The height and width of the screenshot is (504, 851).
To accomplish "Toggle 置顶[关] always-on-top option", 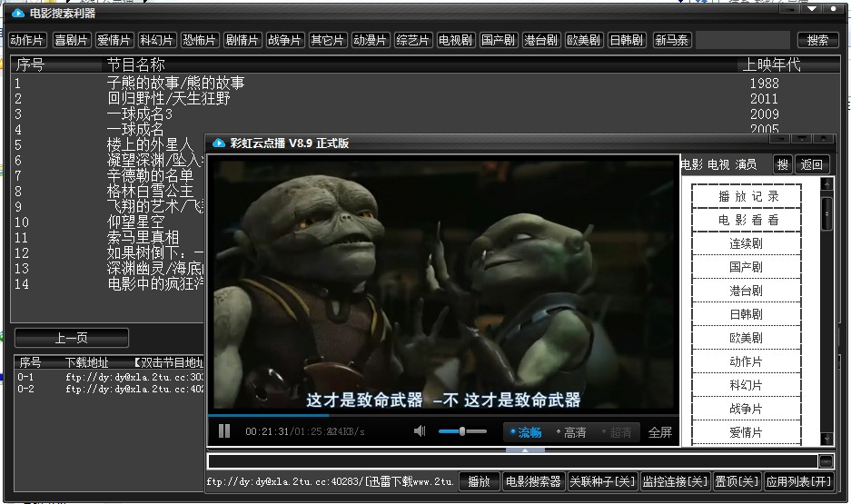I will 737,481.
